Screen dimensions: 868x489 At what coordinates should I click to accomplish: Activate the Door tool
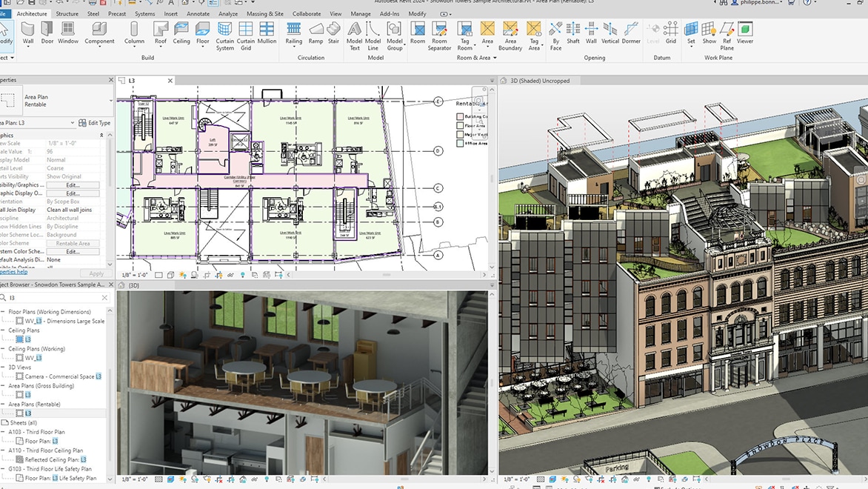click(x=47, y=33)
